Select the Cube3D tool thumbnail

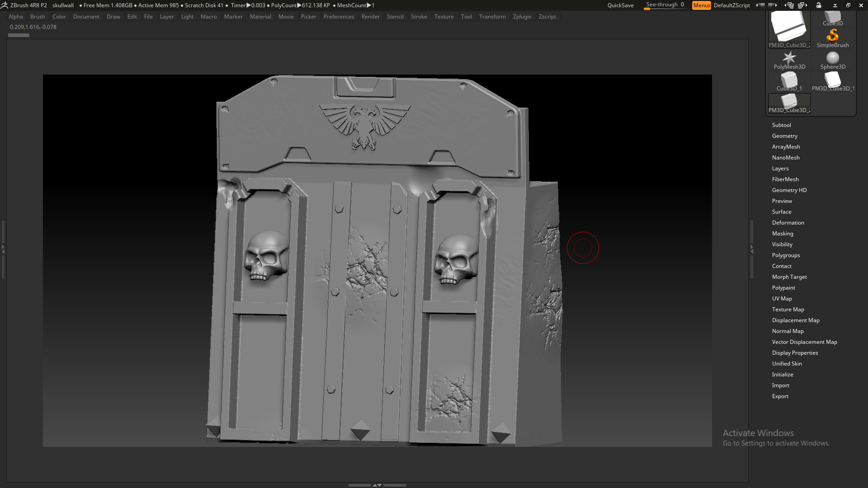tap(832, 19)
